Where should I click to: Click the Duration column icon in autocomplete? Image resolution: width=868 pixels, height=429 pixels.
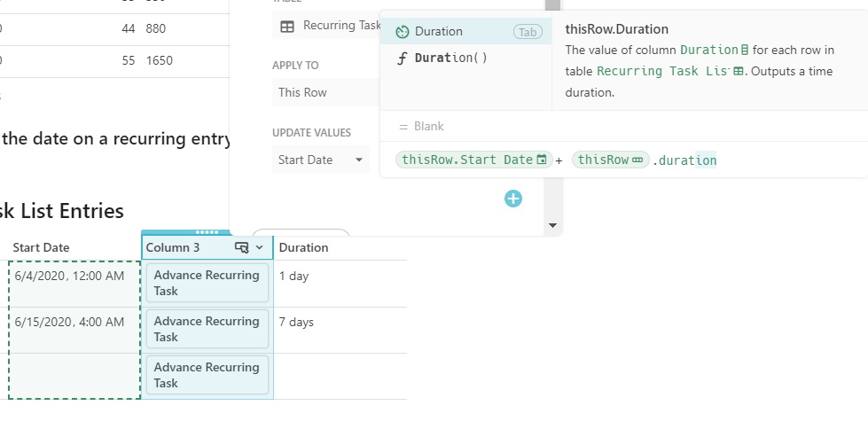pos(403,32)
